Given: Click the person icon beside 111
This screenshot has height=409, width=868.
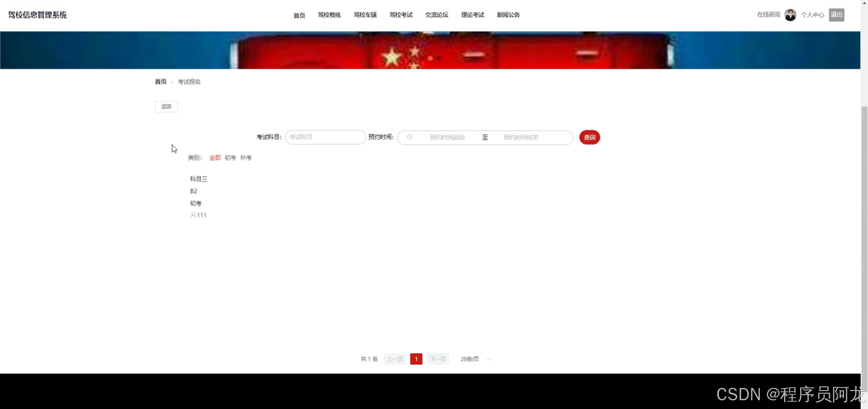Looking at the screenshot, I should (193, 215).
